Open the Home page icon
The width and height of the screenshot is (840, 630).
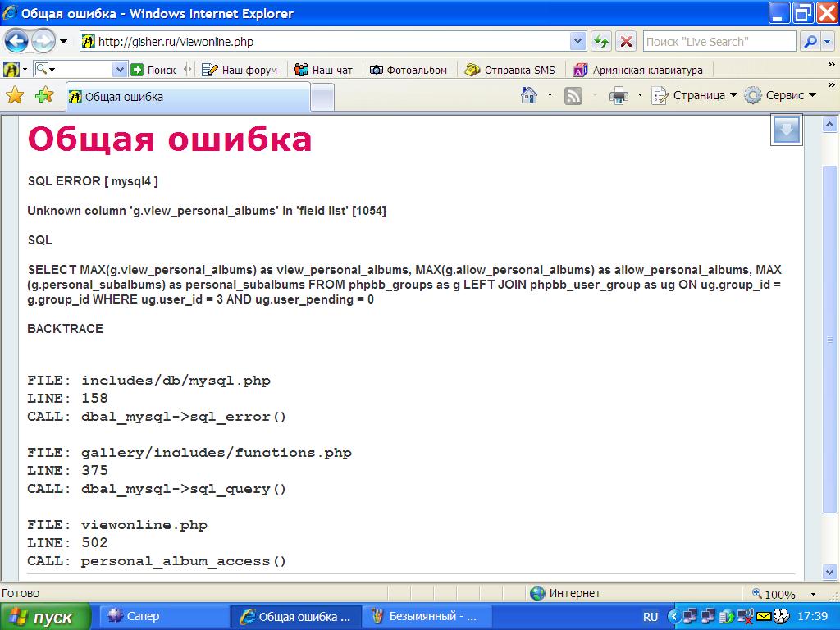529,96
